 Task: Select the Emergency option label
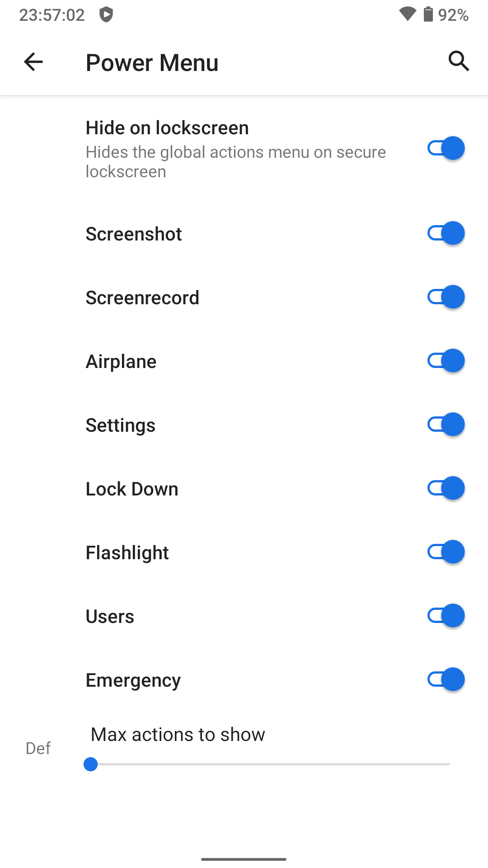click(x=133, y=680)
